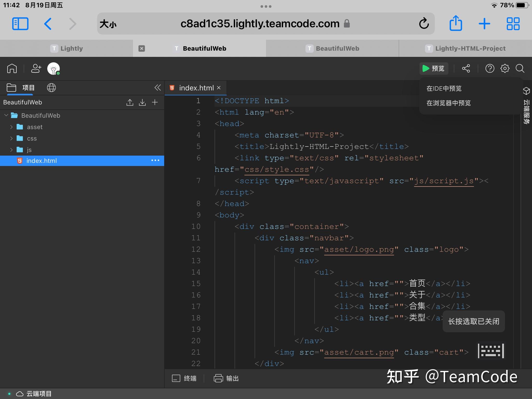This screenshot has width=532, height=399.
Task: Add new file with plus icon
Action: point(155,102)
